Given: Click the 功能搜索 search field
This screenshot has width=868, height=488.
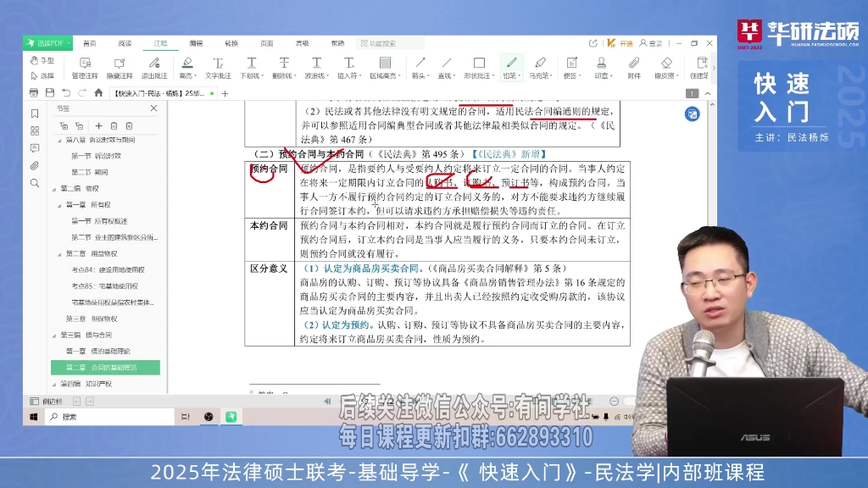Looking at the screenshot, I should pos(391,43).
